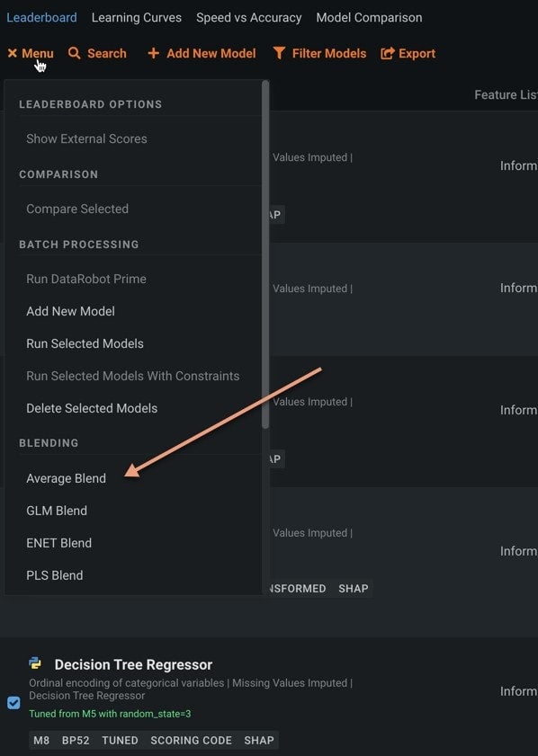Select PLS Blend menu entry
Screen dimensions: 538x756
click(x=55, y=575)
